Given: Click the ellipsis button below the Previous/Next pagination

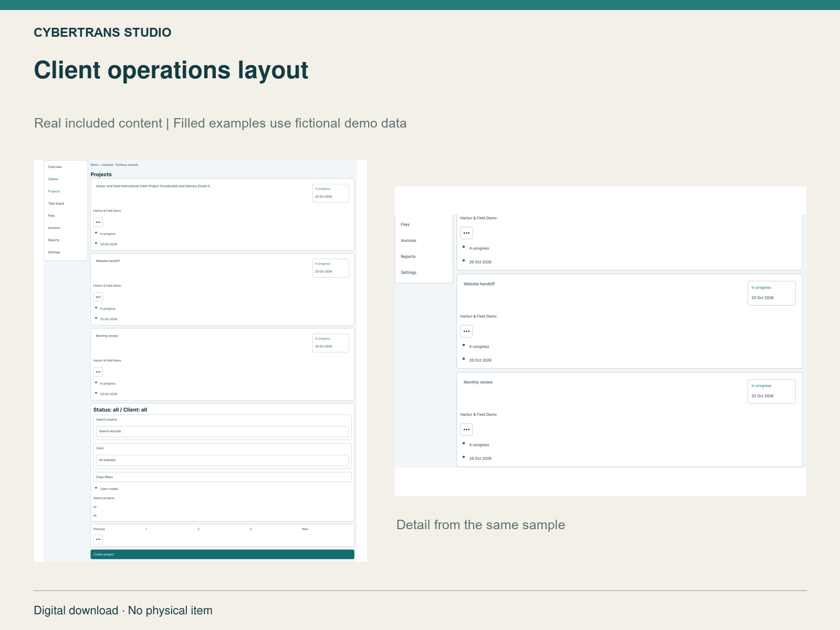Looking at the screenshot, I should (x=98, y=539).
